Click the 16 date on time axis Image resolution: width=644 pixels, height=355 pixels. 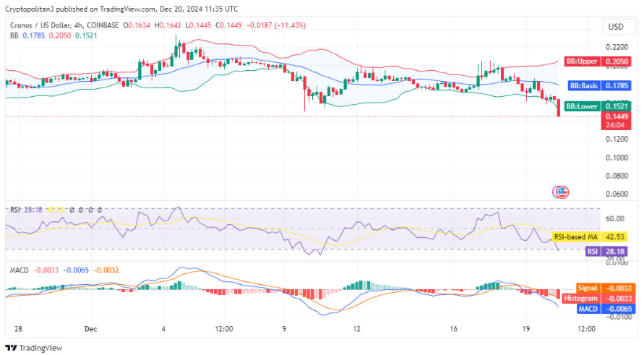452,329
